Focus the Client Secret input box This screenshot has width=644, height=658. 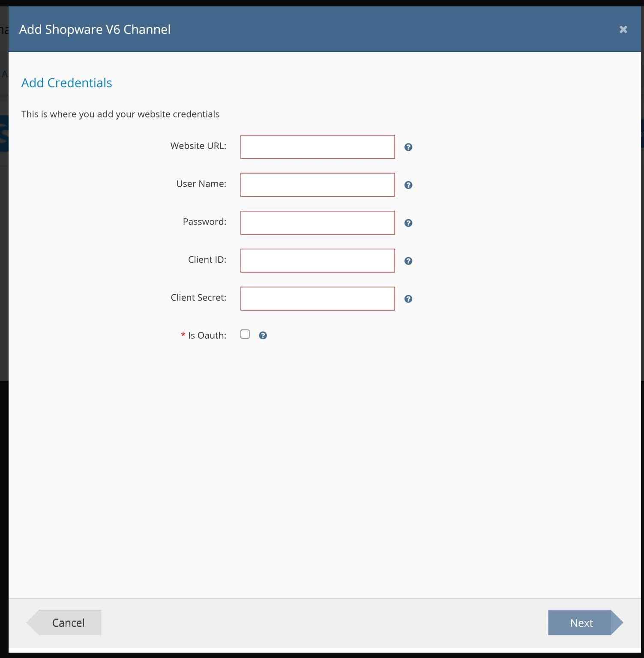click(317, 299)
